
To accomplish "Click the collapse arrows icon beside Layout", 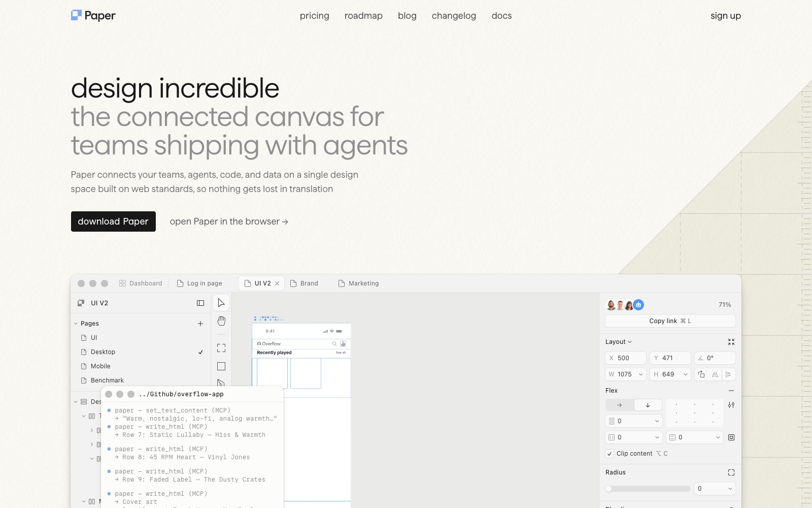I will pos(731,342).
